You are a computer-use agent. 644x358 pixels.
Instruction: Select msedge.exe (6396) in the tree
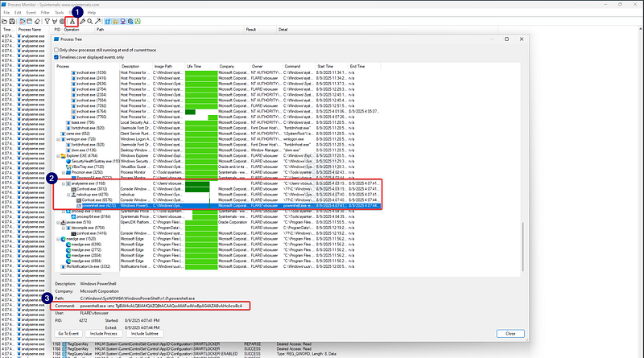(x=86, y=245)
